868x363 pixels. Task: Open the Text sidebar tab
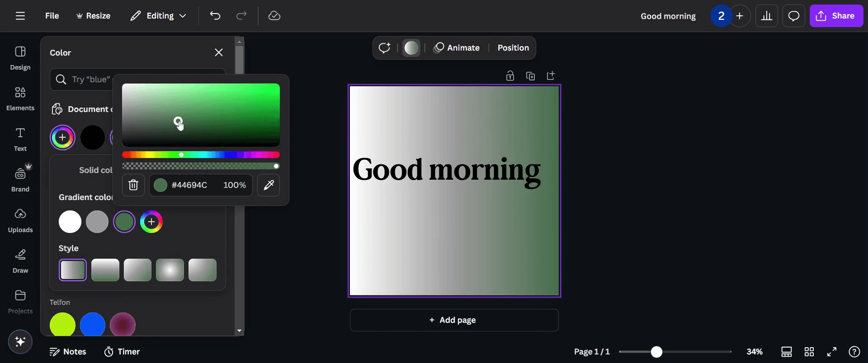click(x=20, y=140)
